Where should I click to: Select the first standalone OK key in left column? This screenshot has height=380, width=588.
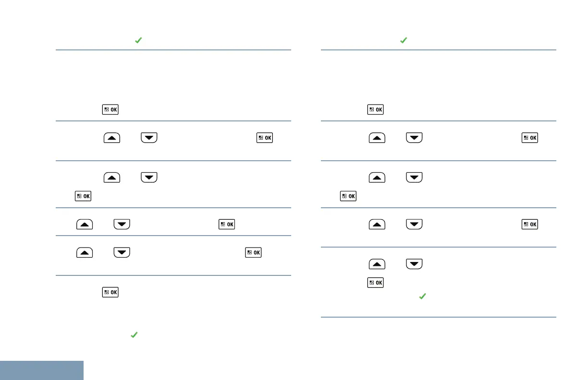110,110
